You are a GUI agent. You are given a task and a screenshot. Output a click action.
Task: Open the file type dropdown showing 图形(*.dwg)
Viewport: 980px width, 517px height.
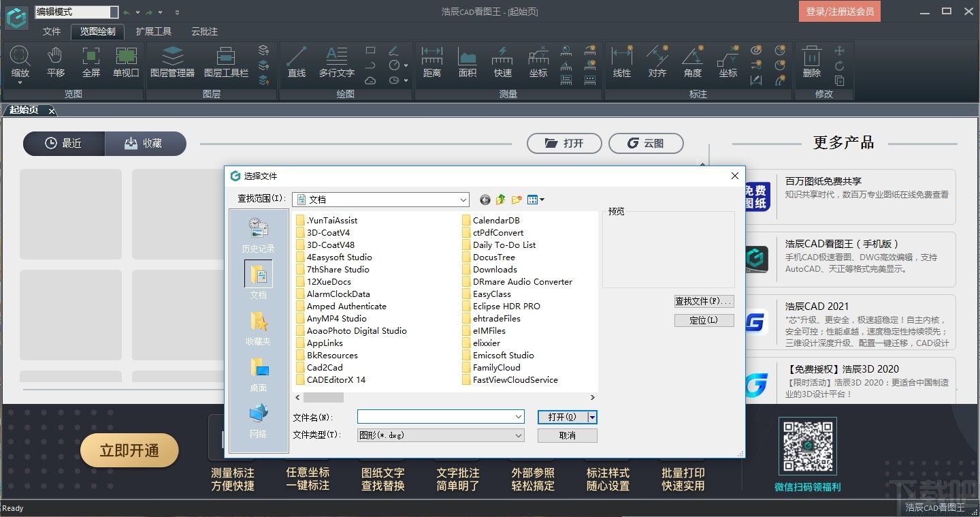519,435
